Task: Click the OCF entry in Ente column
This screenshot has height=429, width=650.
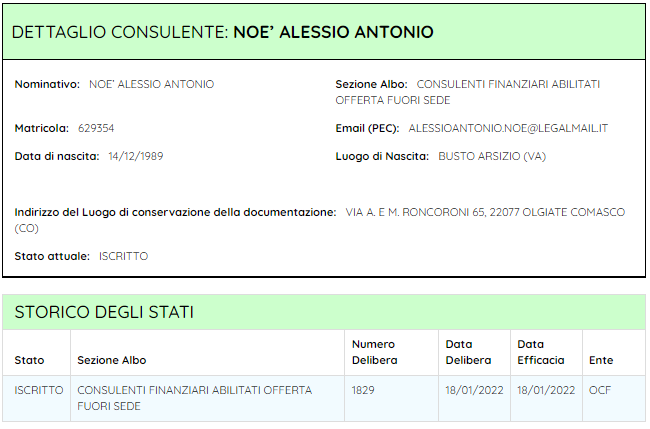Action: click(x=599, y=390)
